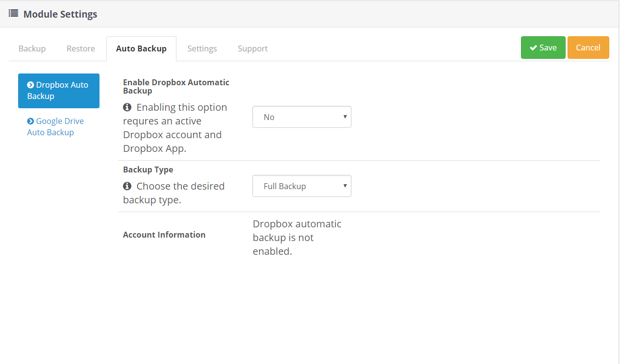Click the info icon beside 'Choose the desired backup type'
Viewport: 620px width, 364px height.
pyautogui.click(x=127, y=186)
